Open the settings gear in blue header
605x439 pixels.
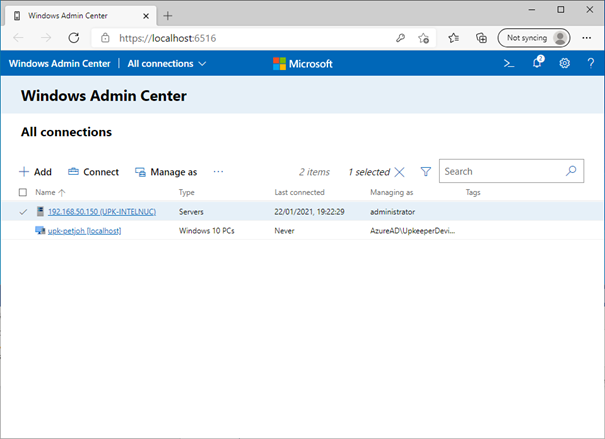click(x=564, y=63)
